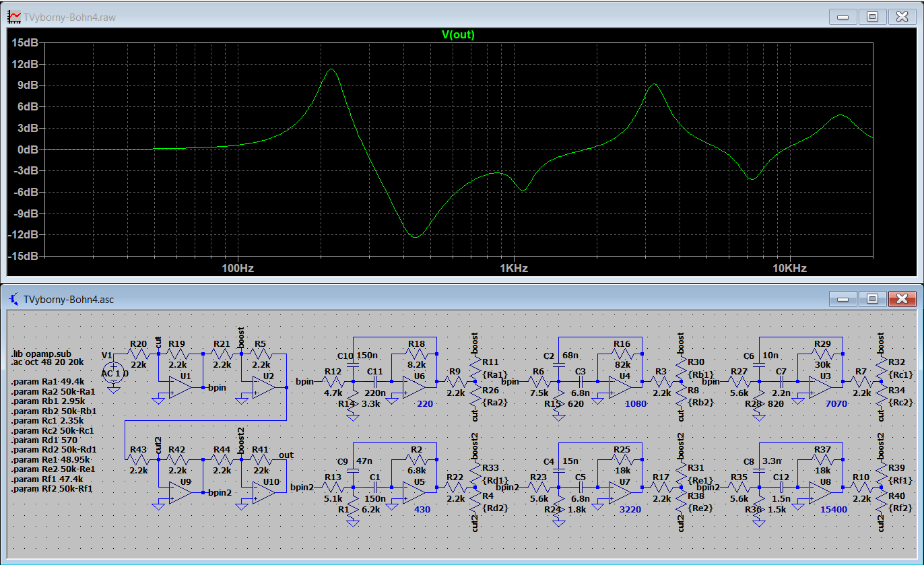
Task: Close the TVyborny-Bohn4.raw plot window
Action: (902, 16)
